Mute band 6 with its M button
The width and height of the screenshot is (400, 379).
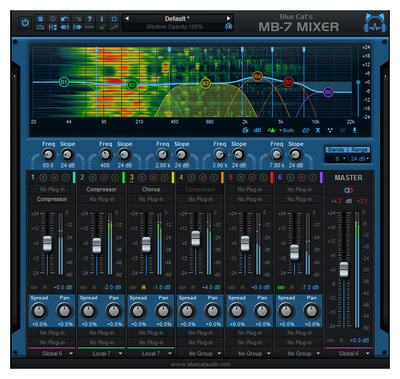[x=301, y=178]
